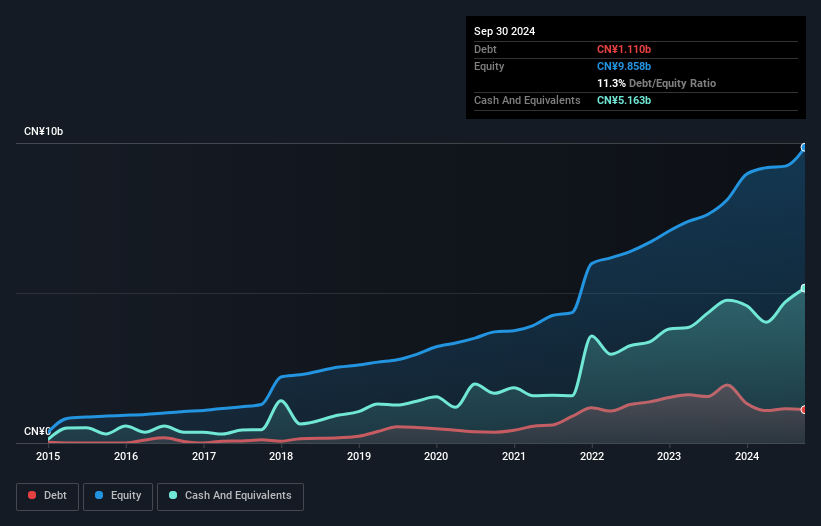821x526 pixels.
Task: Click the 2018 x-axis label
Action: [x=281, y=456]
